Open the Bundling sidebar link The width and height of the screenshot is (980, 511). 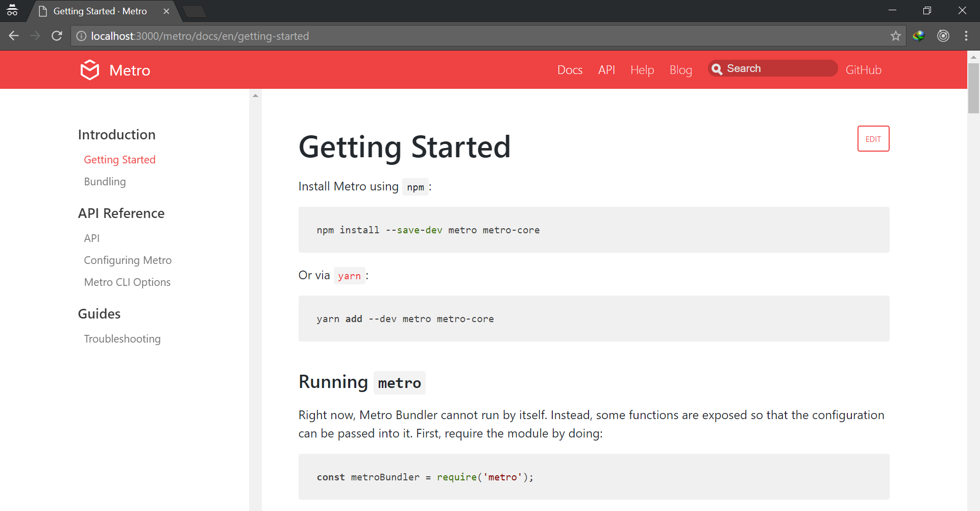105,182
